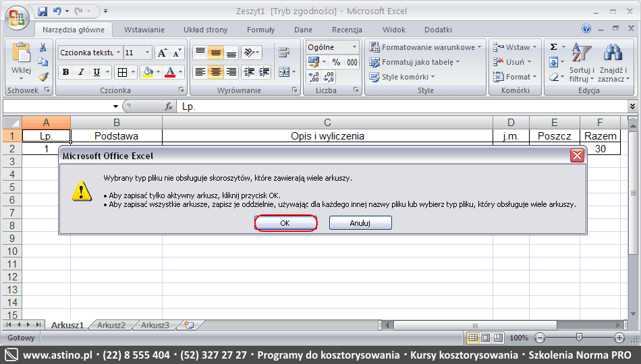
Task: Close the Microsoft Office Excel dialog
Action: coord(577,155)
